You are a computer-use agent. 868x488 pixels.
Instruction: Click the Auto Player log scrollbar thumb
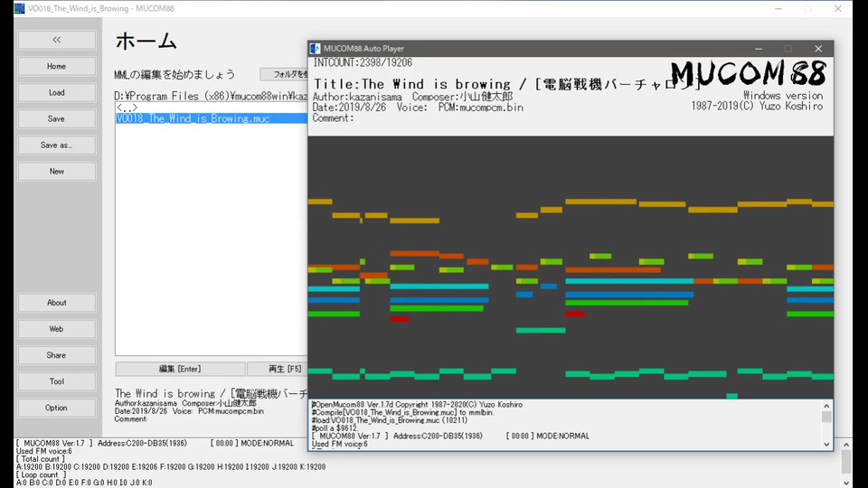tap(826, 417)
